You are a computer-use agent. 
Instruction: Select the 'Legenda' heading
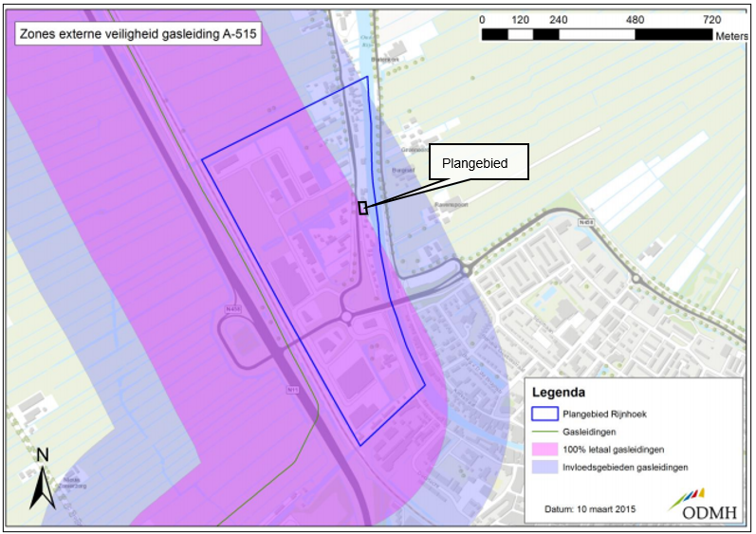click(559, 393)
